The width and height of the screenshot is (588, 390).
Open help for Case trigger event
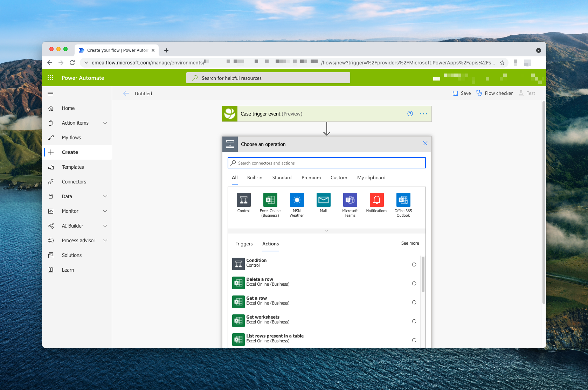click(410, 114)
